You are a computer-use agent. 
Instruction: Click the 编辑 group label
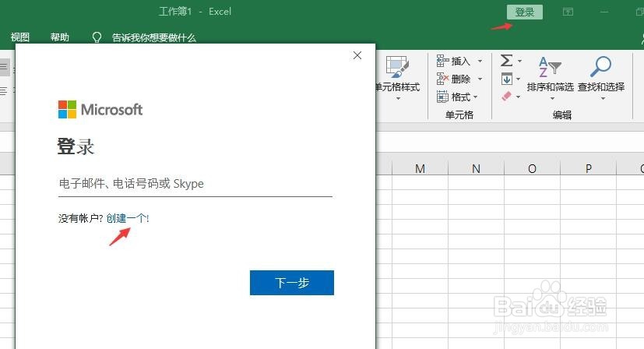point(562,115)
